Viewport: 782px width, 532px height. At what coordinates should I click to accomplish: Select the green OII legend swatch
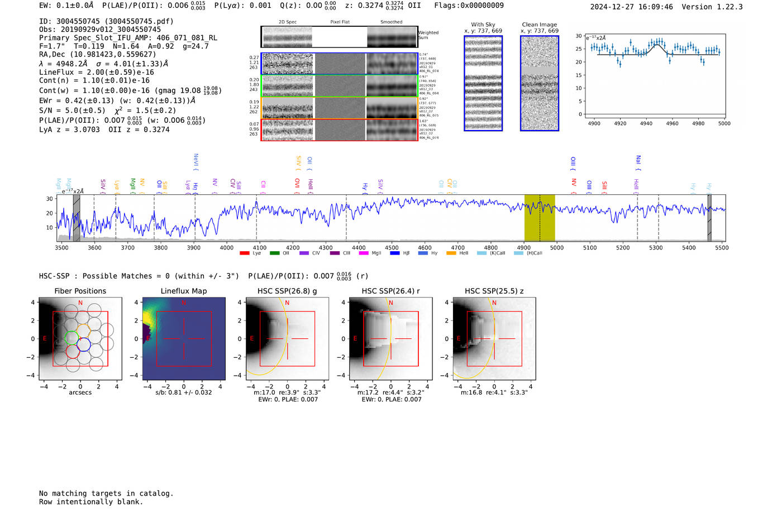tap(274, 253)
